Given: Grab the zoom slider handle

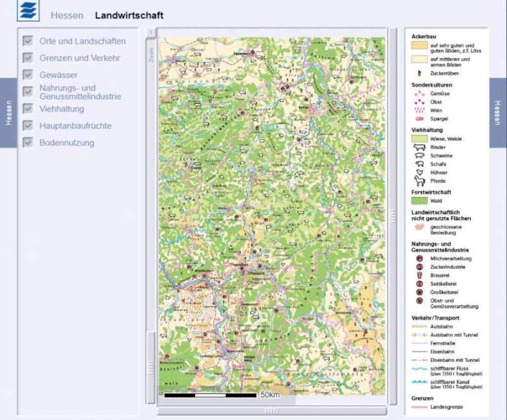Looking at the screenshot, I should pyautogui.click(x=151, y=367).
